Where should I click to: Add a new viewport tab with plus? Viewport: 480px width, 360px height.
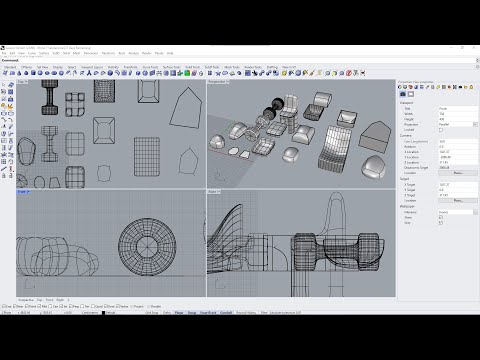pos(68,300)
